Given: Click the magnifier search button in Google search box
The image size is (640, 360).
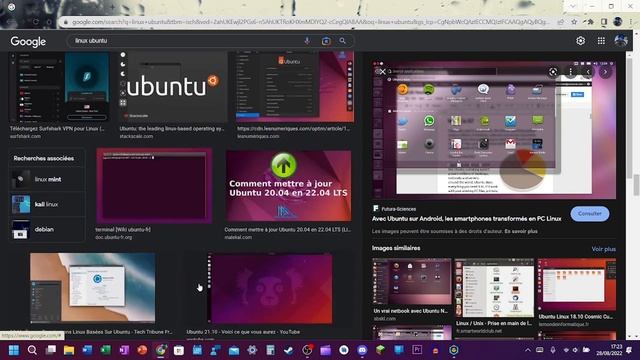Looking at the screenshot, I should [x=342, y=41].
